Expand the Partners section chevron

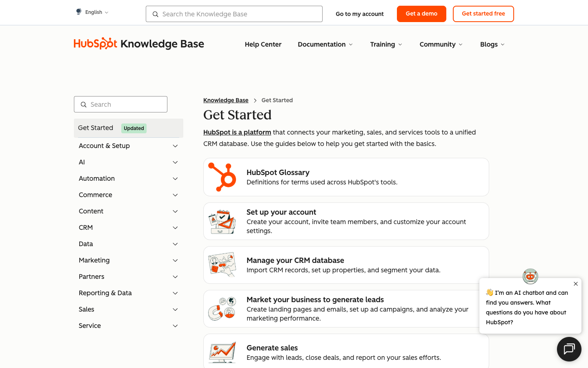175,277
